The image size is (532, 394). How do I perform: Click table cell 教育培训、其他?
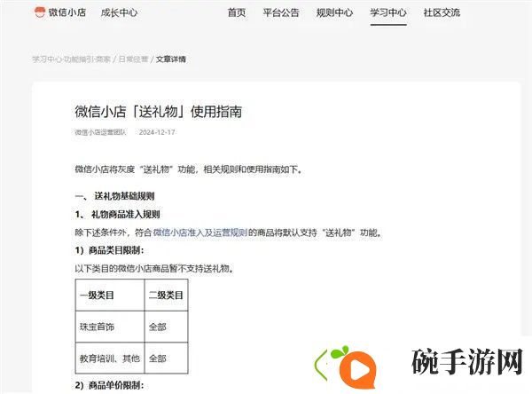tap(110, 359)
